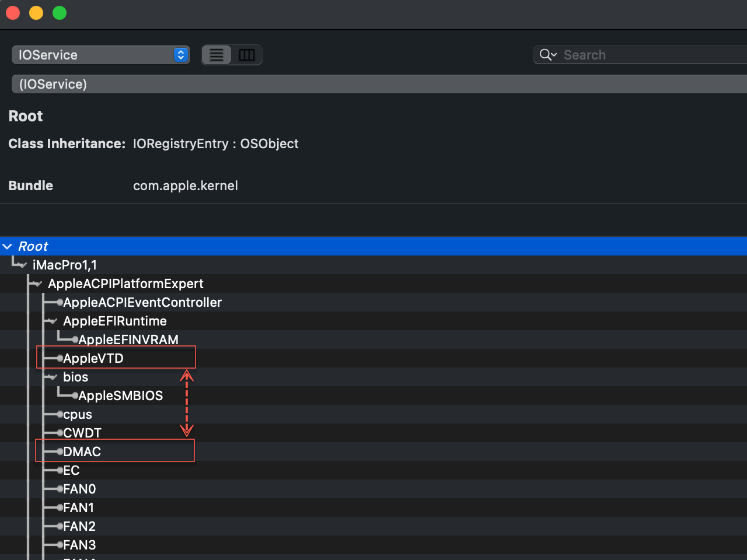The height and width of the screenshot is (560, 747).
Task: Select the DMAC registry entry
Action: (82, 452)
